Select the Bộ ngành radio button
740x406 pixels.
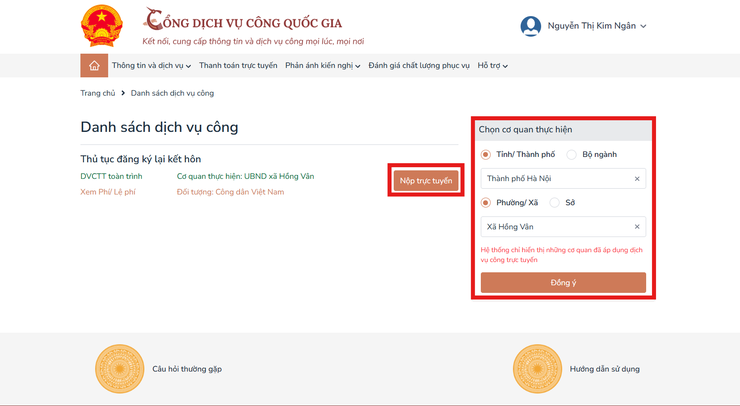(571, 154)
